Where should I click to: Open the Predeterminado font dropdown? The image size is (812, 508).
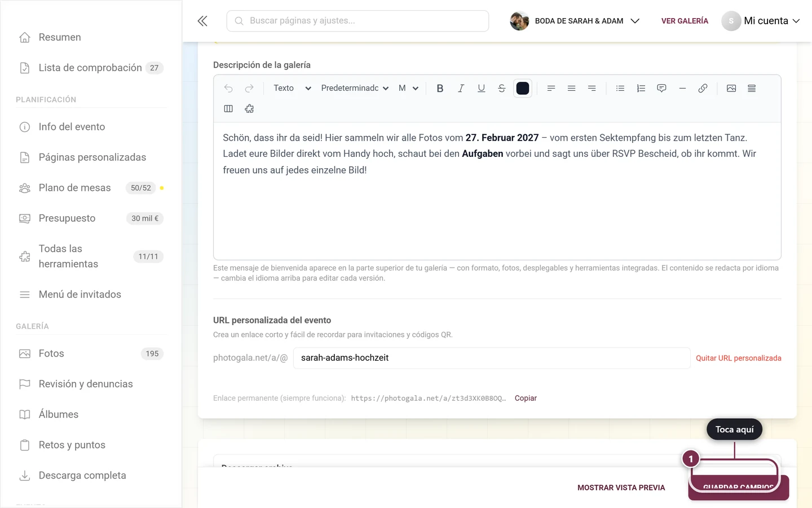point(355,88)
